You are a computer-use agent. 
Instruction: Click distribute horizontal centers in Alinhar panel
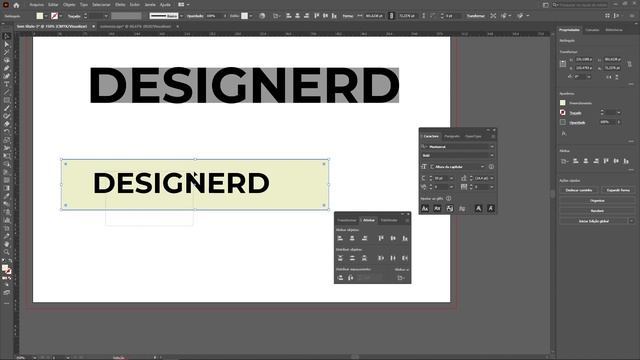[x=393, y=258]
